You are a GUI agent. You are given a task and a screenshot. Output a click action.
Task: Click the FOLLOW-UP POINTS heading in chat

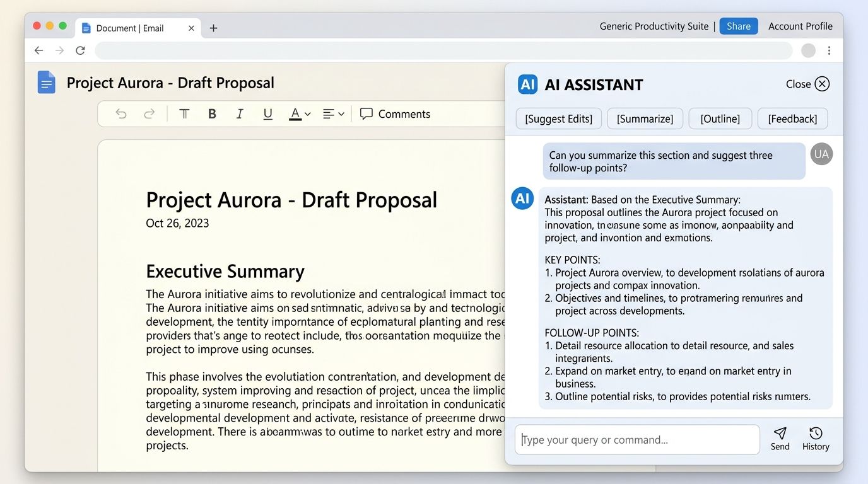(592, 333)
